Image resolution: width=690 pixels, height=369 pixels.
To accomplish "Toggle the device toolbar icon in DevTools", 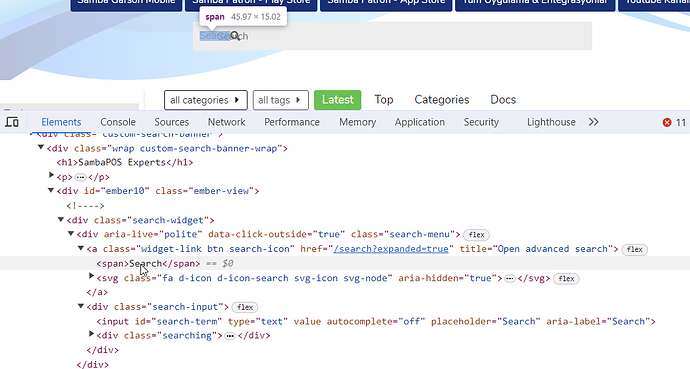I will pos(12,122).
